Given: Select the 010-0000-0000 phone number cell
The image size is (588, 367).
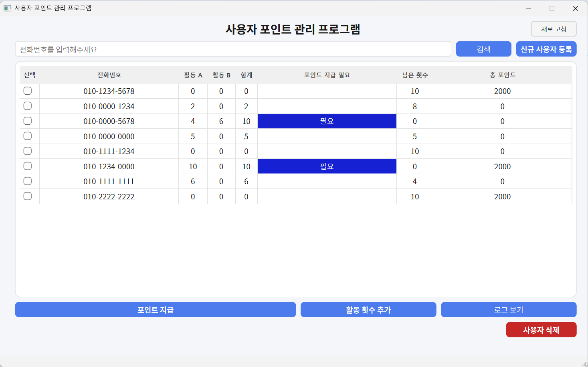Looking at the screenshot, I should [109, 136].
